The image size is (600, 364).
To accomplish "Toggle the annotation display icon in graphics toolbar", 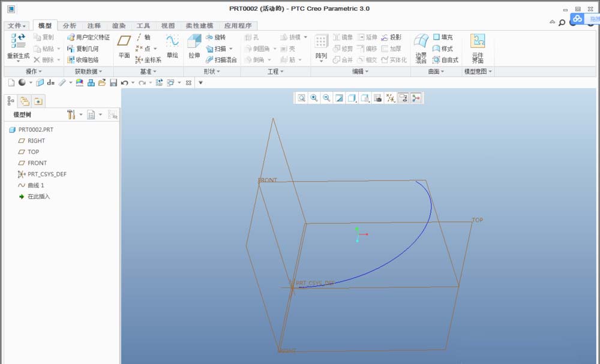I will (x=403, y=98).
